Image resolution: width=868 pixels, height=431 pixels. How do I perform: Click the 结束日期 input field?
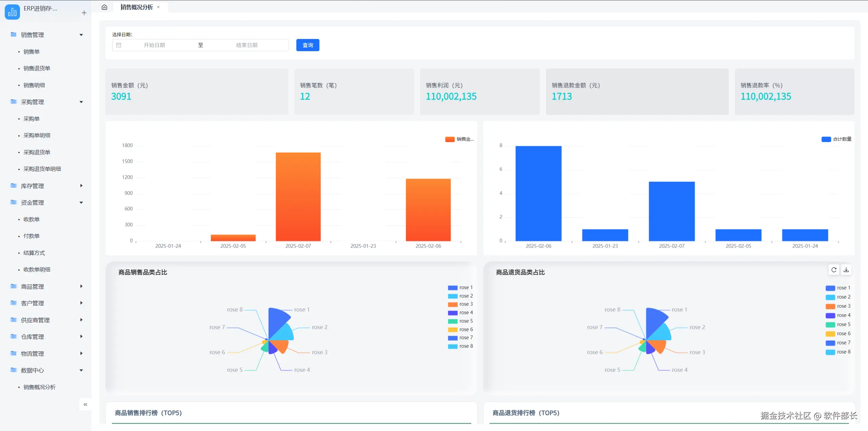pos(247,45)
